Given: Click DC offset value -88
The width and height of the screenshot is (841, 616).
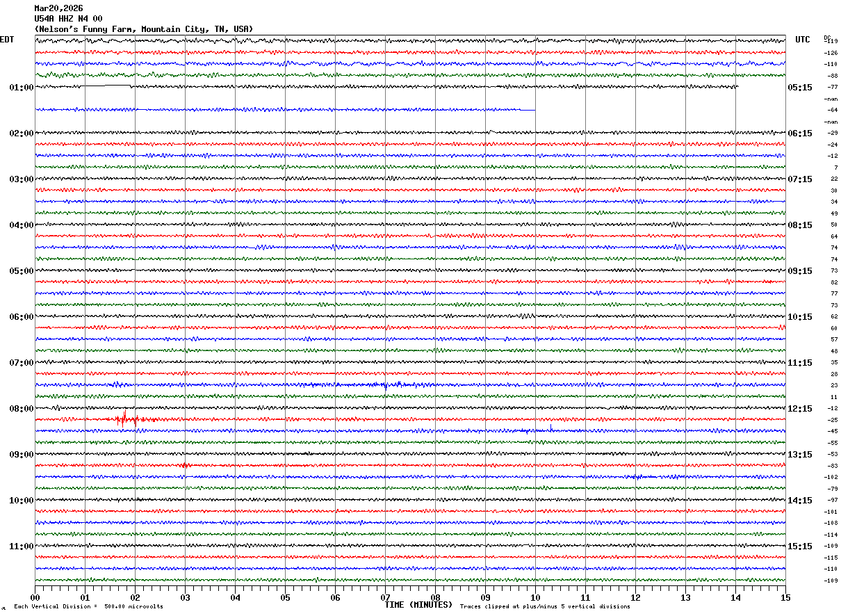Looking at the screenshot, I should click(x=832, y=76).
